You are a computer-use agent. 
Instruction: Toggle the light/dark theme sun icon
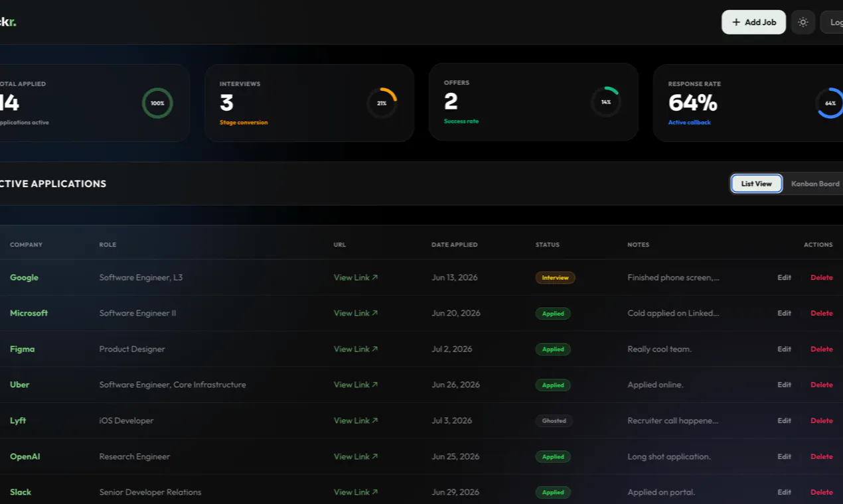803,22
